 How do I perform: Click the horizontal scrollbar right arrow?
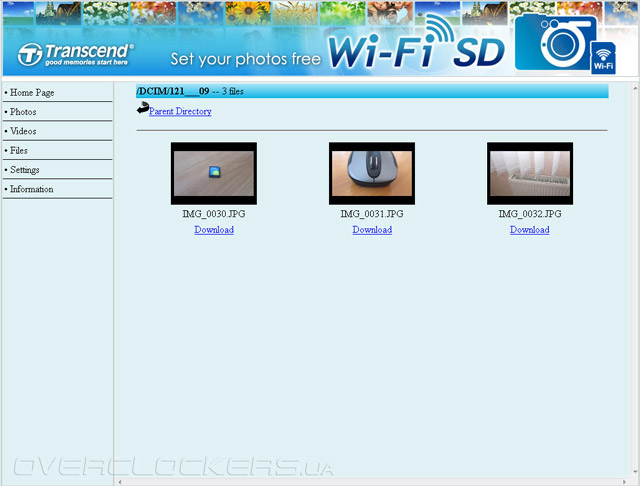[x=625, y=482]
